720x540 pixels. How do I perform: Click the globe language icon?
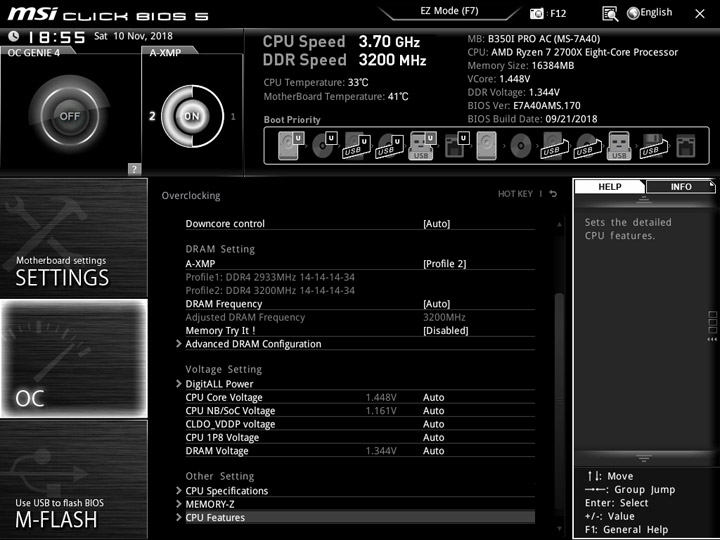pyautogui.click(x=633, y=14)
